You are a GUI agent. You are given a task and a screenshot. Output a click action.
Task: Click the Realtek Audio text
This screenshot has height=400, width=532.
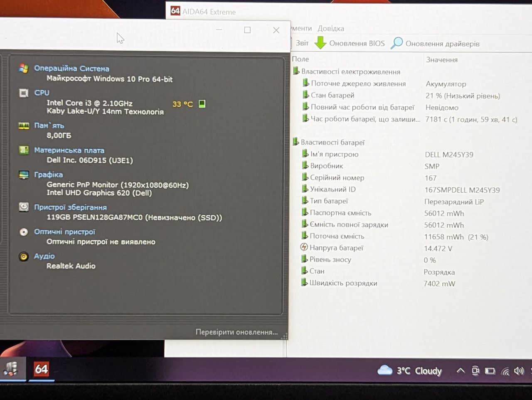pos(71,266)
